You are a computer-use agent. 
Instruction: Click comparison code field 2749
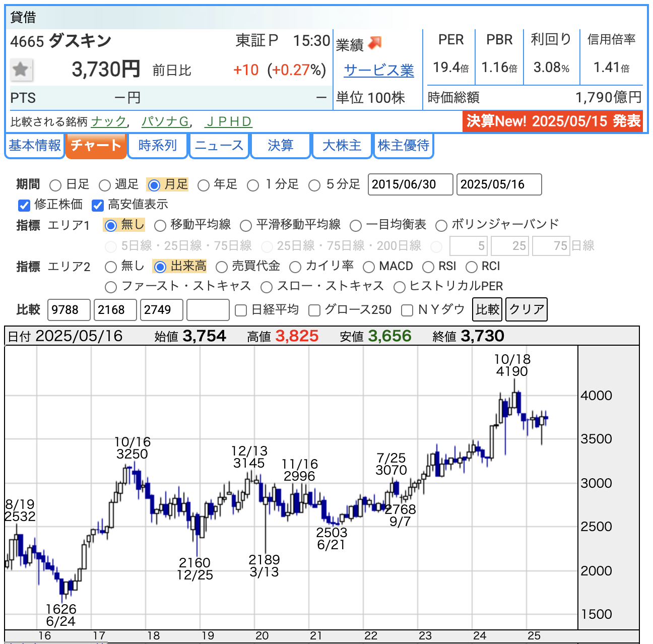tap(162, 310)
